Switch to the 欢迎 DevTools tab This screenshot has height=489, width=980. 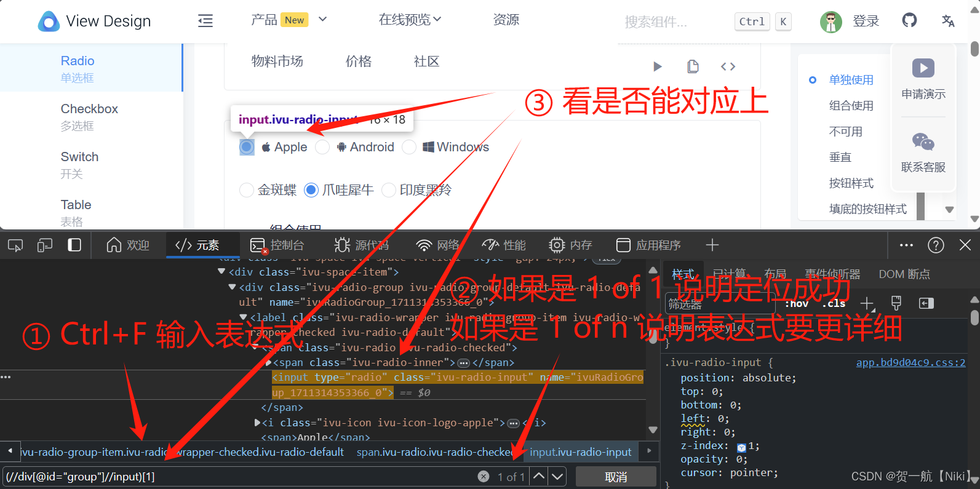coord(128,245)
